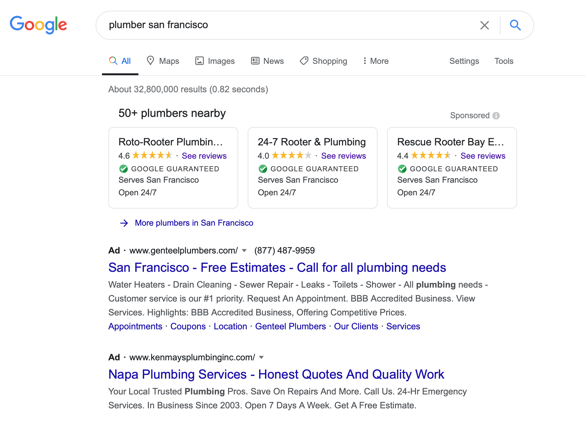Open See reviews for Rescue Rooter
Image resolution: width=586 pixels, height=421 pixels.
click(483, 156)
